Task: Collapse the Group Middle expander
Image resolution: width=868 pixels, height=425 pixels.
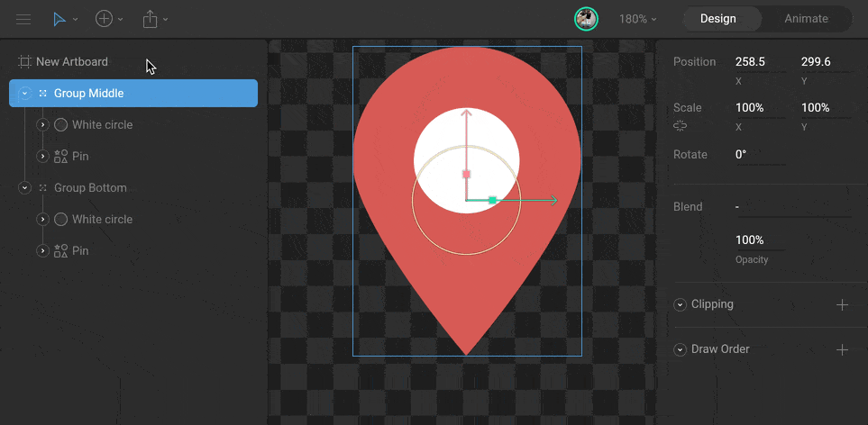Action: 24,94
